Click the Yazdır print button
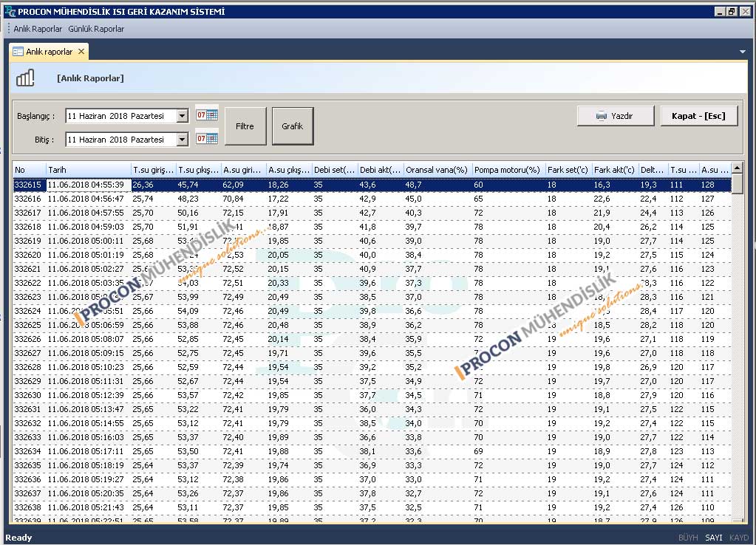Screen dimensions: 756x545 (x=615, y=116)
